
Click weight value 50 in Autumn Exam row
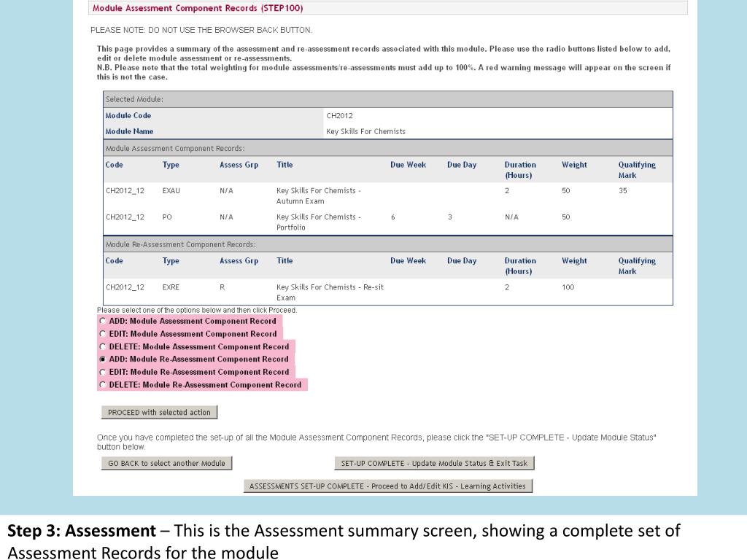[x=565, y=190]
